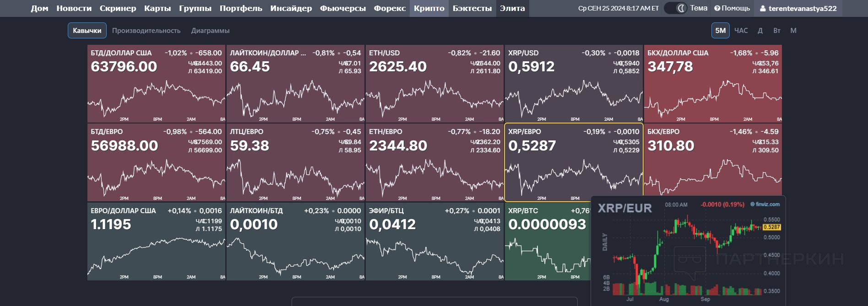Select the Д daily timeframe

pyautogui.click(x=760, y=31)
